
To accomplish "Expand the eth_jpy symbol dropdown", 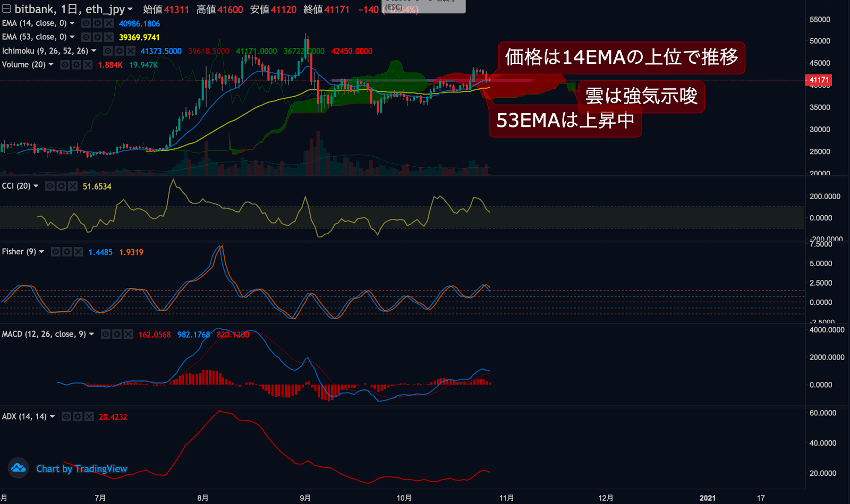I will 129,8.
